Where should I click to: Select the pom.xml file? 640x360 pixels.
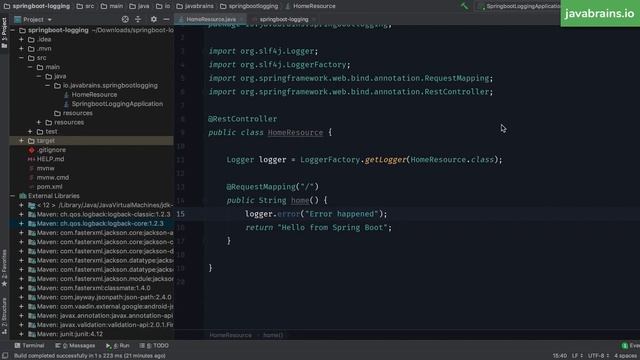(x=49, y=187)
